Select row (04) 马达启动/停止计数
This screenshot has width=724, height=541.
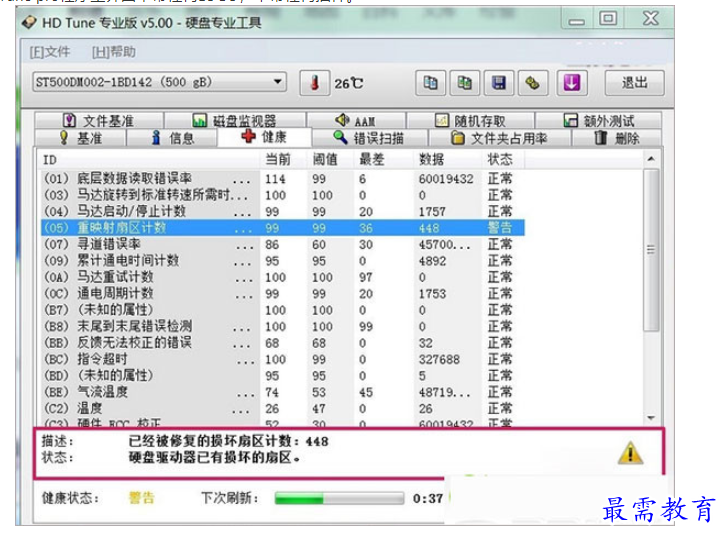click(283, 211)
